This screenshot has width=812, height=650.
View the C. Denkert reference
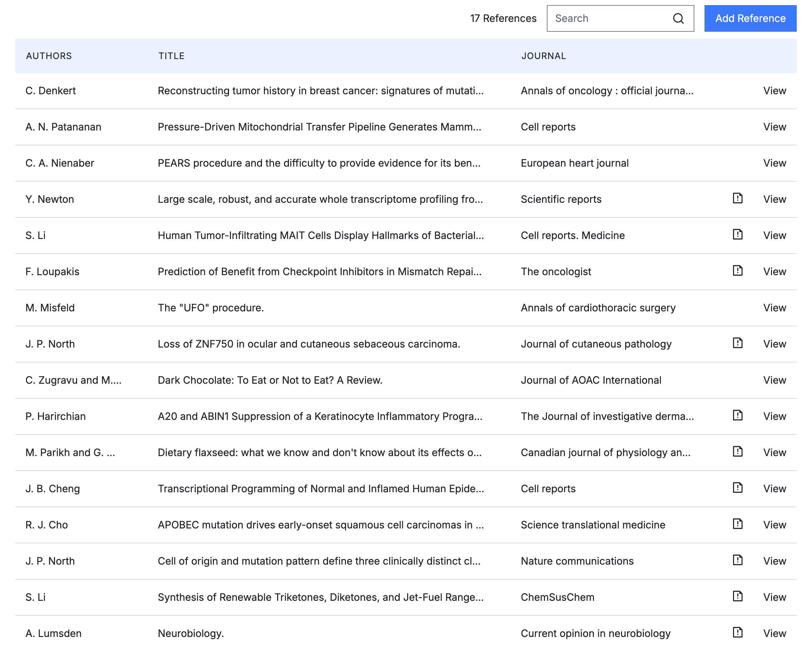pos(774,91)
